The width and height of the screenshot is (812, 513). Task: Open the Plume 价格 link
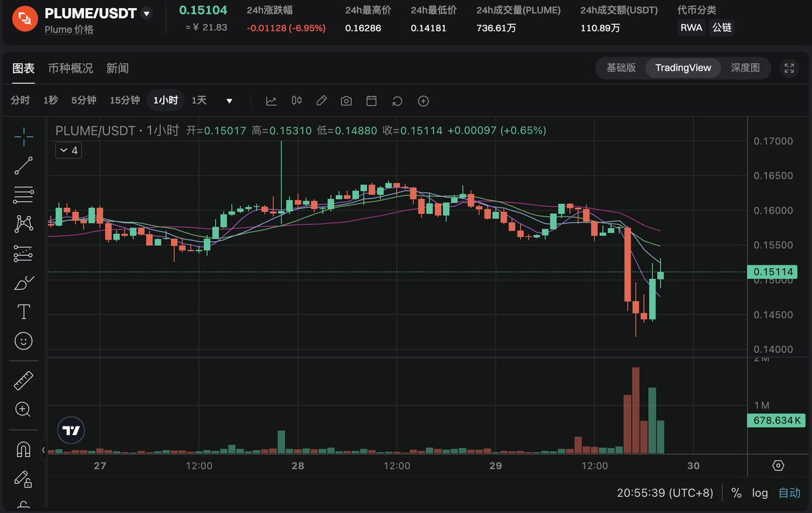tap(69, 30)
